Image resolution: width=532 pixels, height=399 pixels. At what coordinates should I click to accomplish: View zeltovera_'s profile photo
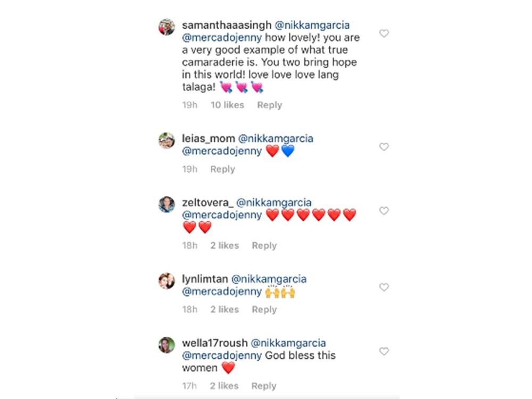tap(167, 204)
